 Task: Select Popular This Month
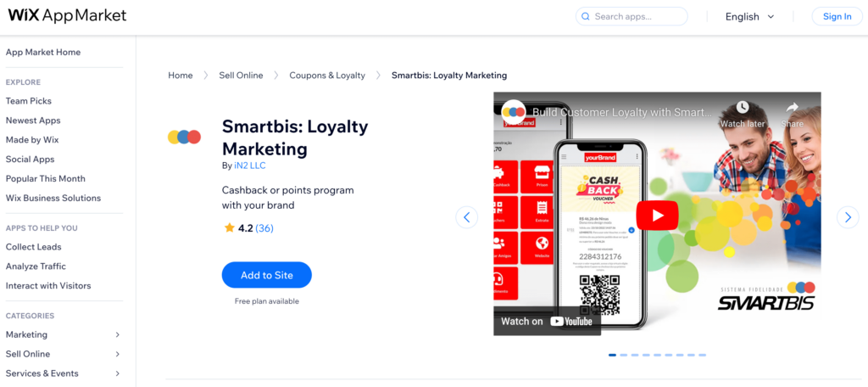(x=46, y=178)
